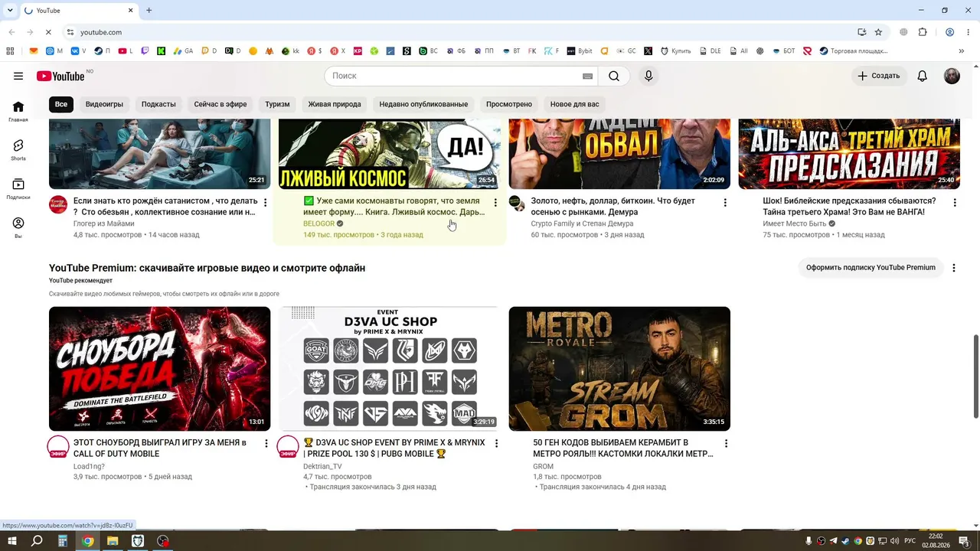Open the Chrome three-dot menu
Screen dimensions: 980x551
tap(969, 32)
